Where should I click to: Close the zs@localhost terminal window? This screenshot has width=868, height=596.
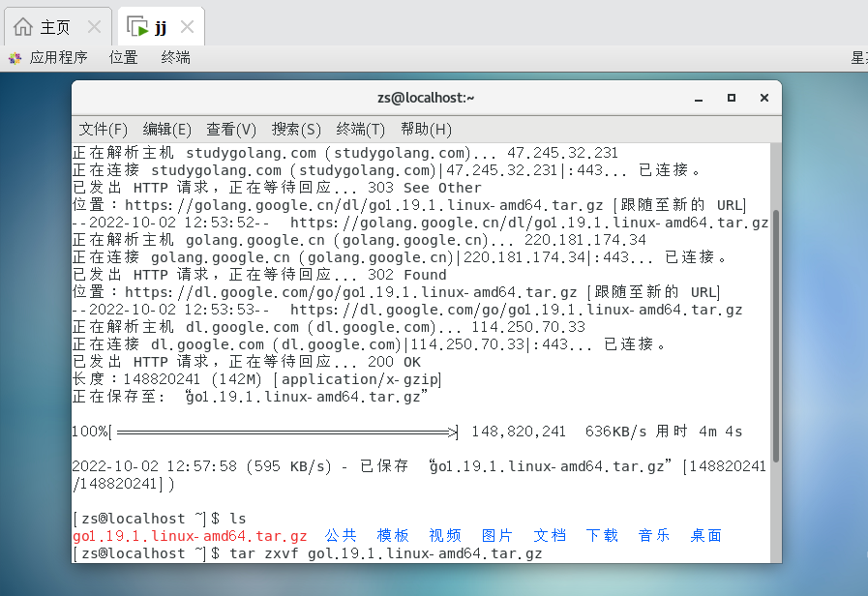(x=764, y=98)
